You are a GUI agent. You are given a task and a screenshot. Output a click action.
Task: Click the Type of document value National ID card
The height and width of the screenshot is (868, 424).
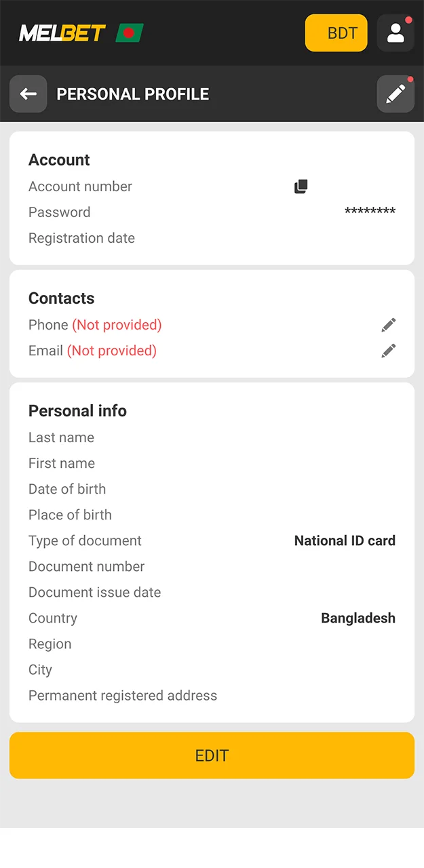[x=345, y=540]
